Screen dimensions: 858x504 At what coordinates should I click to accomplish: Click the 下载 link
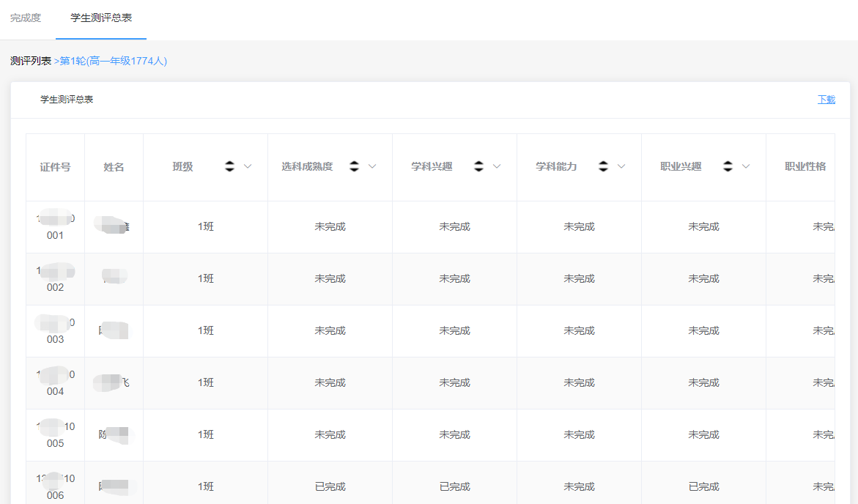[826, 100]
